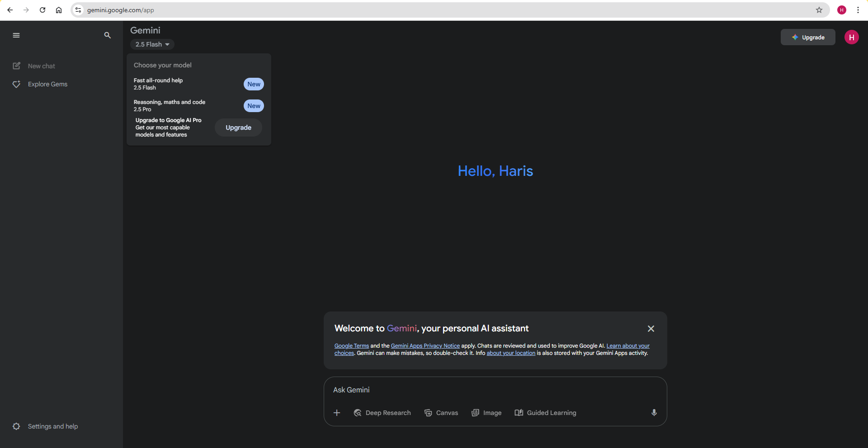This screenshot has width=868, height=448.
Task: Open Settings and help in the sidebar
Action: 53,426
